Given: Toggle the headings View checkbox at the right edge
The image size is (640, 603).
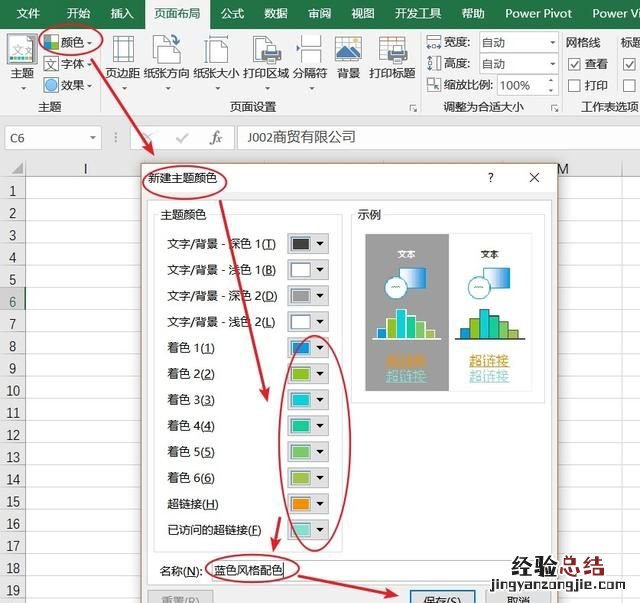Looking at the screenshot, I should (x=629, y=64).
